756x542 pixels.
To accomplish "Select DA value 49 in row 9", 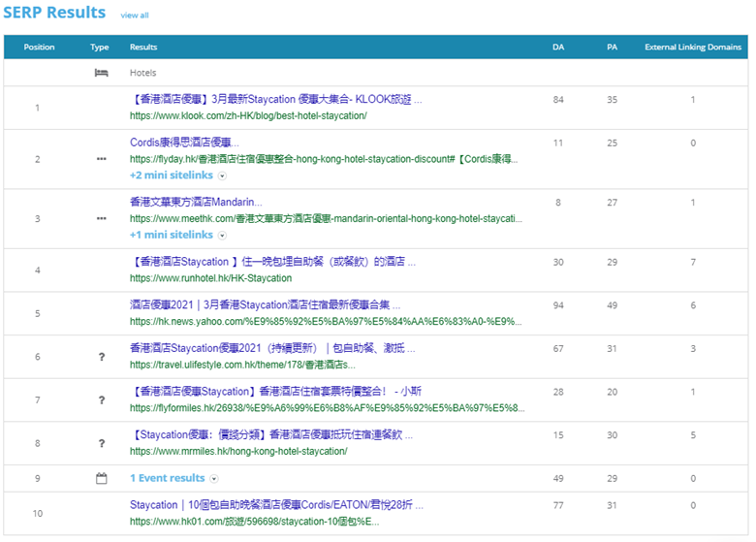I will coord(558,479).
